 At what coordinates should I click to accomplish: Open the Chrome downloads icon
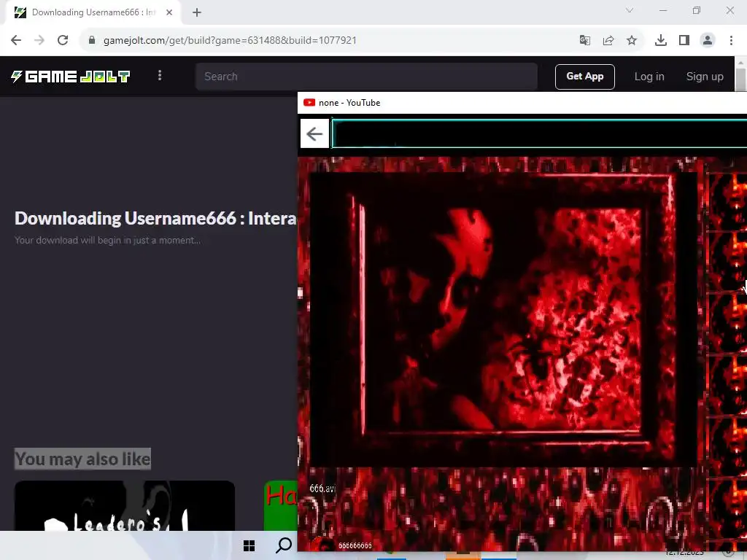[661, 40]
